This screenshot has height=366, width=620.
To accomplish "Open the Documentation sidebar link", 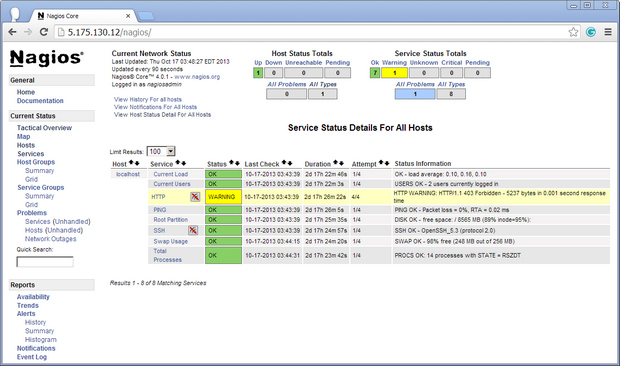I will [40, 101].
